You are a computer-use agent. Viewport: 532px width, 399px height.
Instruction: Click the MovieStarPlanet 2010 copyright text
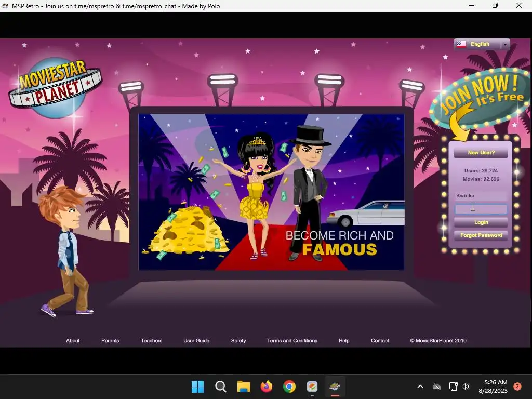438,341
